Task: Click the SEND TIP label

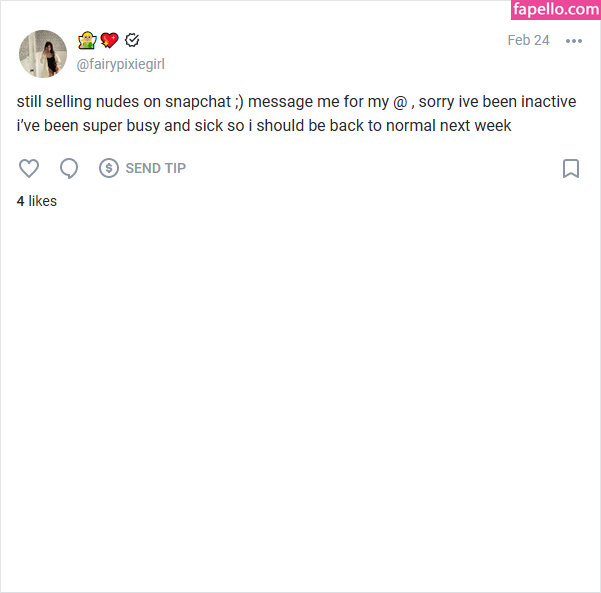Action: tap(156, 168)
